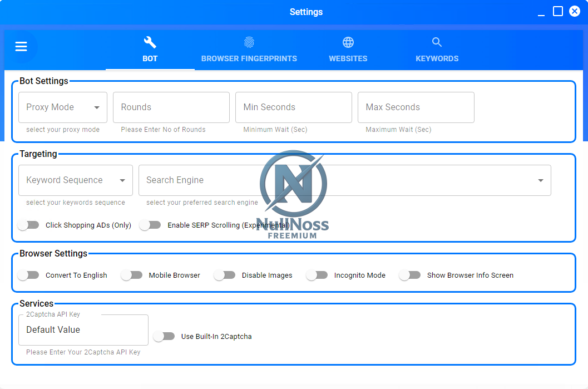588x389 pixels.
Task: Select the Websites tab label
Action: tap(348, 58)
